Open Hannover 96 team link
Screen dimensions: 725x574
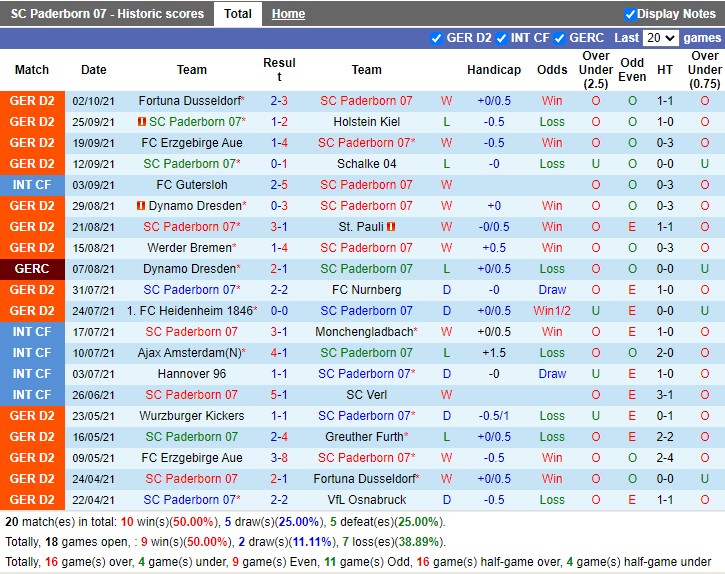tap(191, 374)
